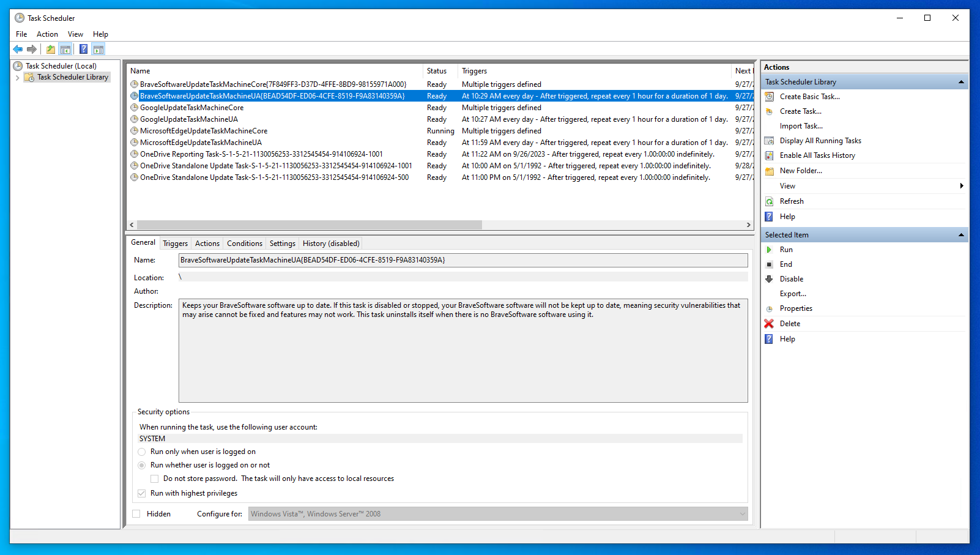Display All Running Tasks
Image resolution: width=980 pixels, height=555 pixels.
[x=820, y=140]
